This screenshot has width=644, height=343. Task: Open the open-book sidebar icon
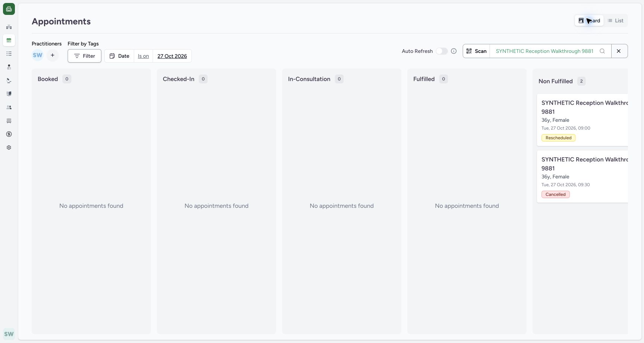tap(9, 94)
